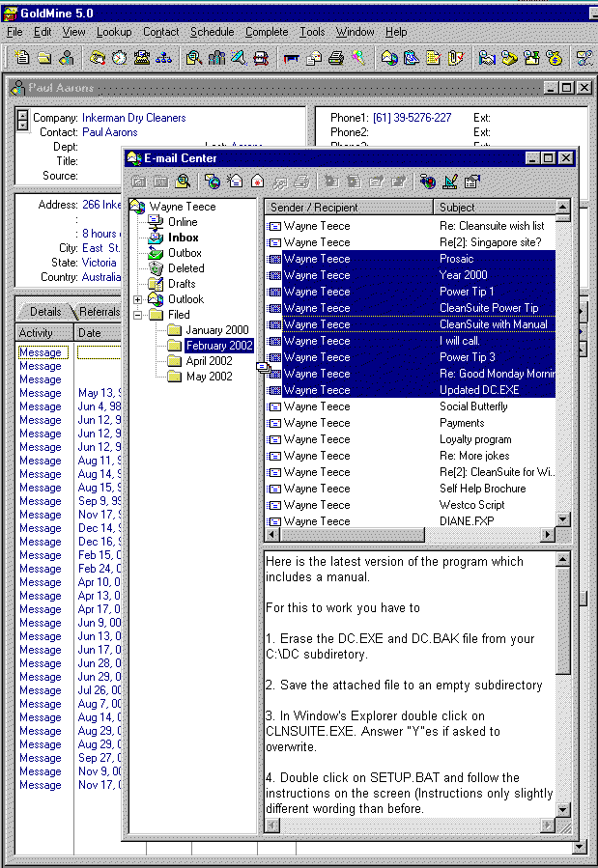The image size is (598, 868).
Task: Expand the Outlook folder tree node
Action: click(x=137, y=299)
